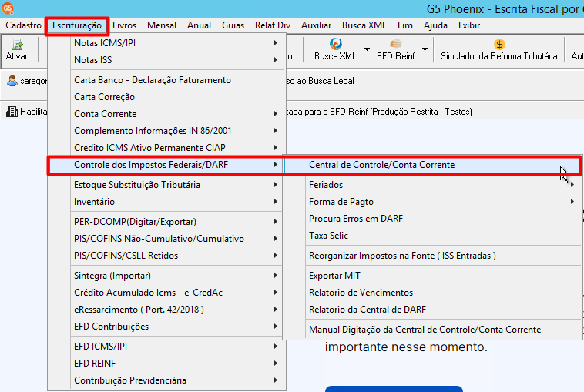
Task: Select Relatorio da Central de DARF
Action: click(x=432, y=310)
